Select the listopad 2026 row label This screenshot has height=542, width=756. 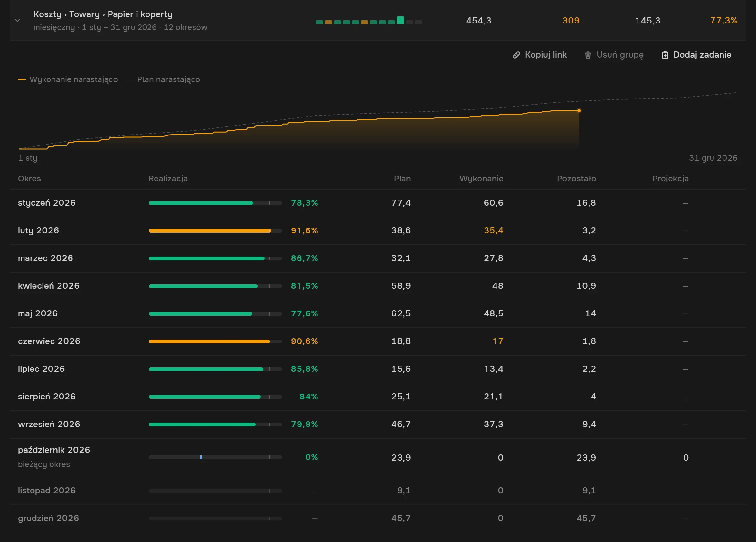tap(47, 490)
